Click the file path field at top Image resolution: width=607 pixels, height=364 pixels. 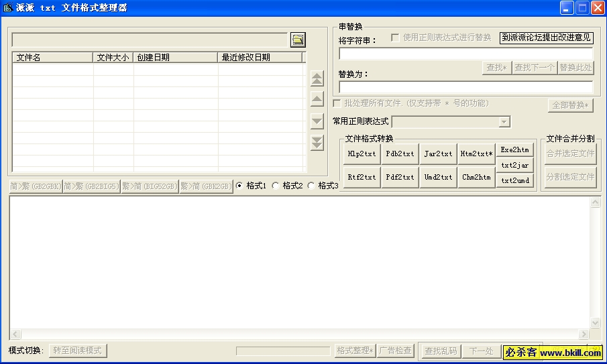150,40
